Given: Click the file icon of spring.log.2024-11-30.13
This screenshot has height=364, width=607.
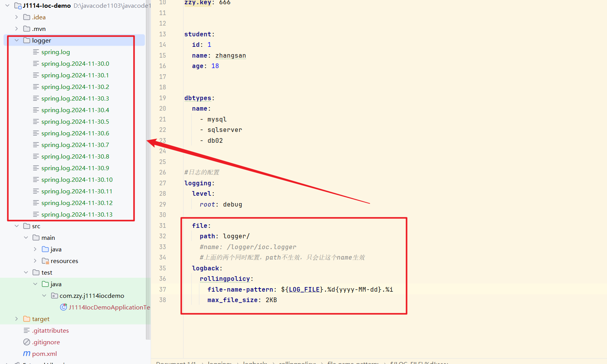Looking at the screenshot, I should tap(36, 214).
